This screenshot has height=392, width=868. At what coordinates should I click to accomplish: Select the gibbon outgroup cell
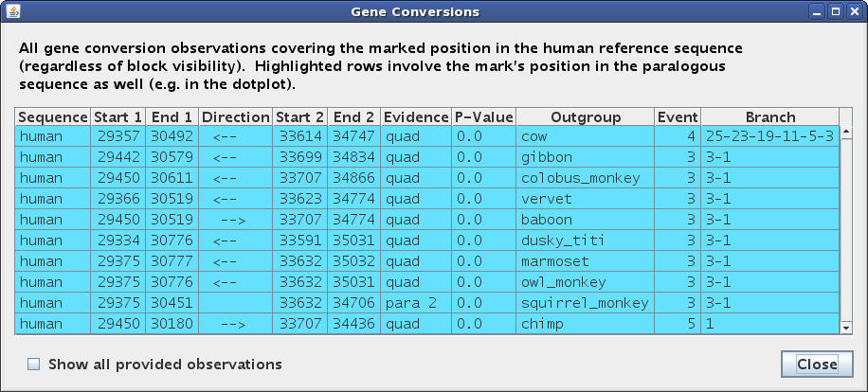point(585,157)
